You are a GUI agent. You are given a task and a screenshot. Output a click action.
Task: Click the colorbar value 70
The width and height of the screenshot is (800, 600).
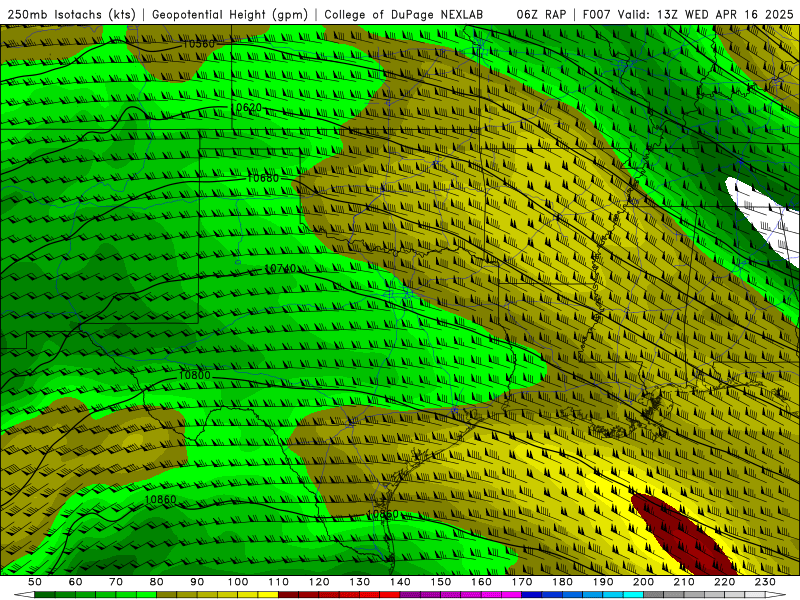point(116,582)
